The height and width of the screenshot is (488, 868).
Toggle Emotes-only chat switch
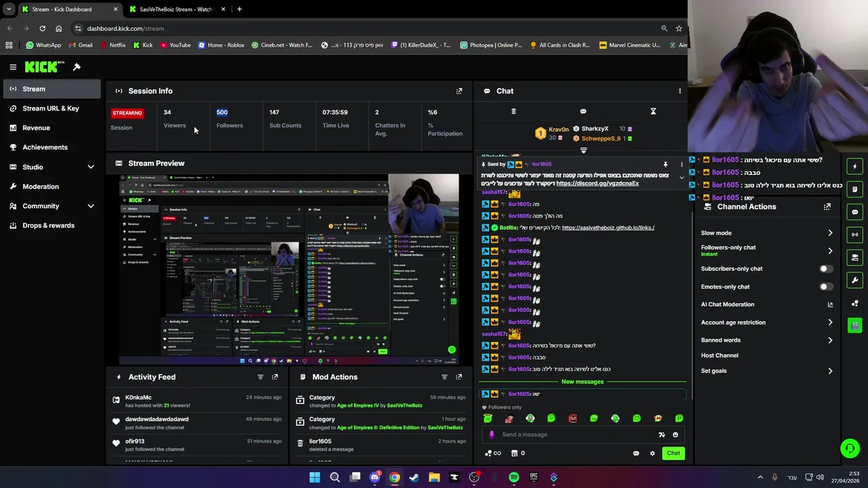tap(825, 287)
